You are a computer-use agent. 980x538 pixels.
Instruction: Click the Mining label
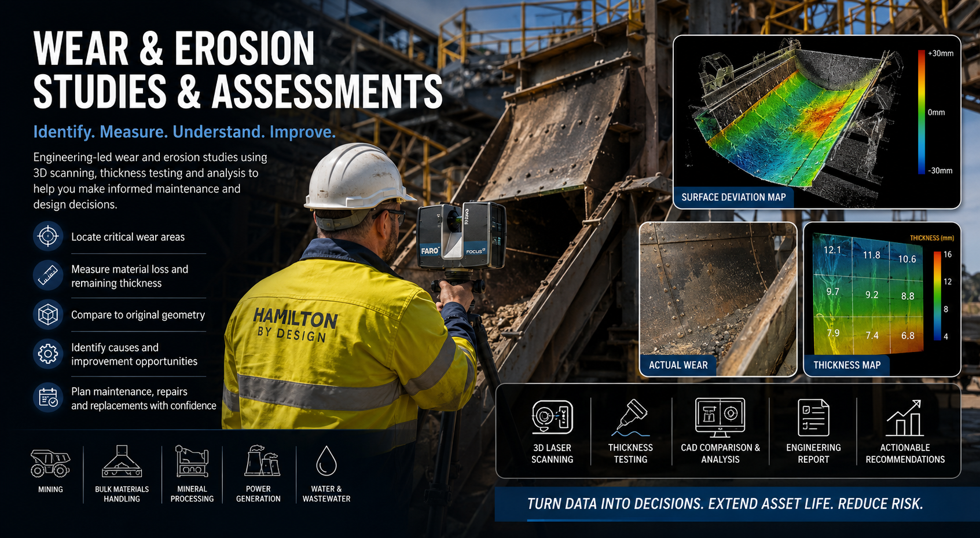point(50,489)
